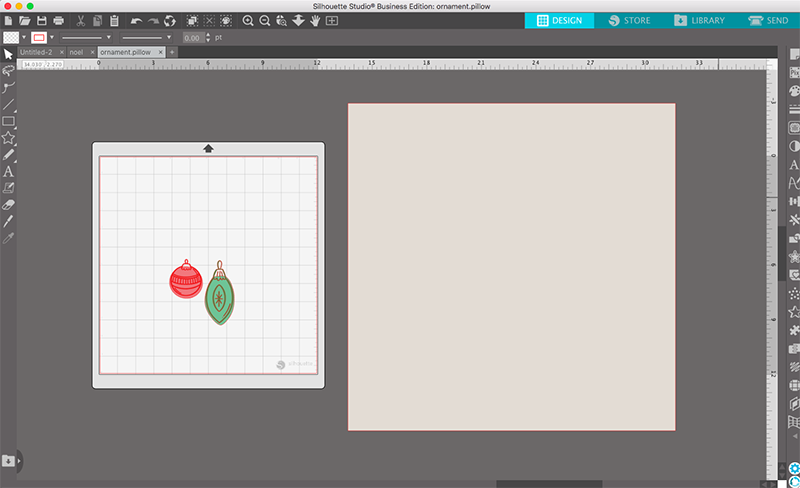
Task: Open the line color dropdown arrow
Action: (52, 37)
